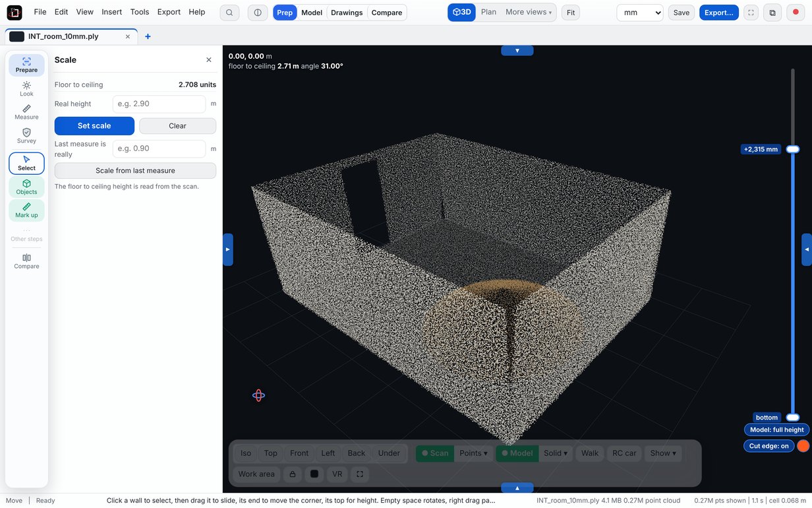
Task: Toggle Scan visibility
Action: 435,453
